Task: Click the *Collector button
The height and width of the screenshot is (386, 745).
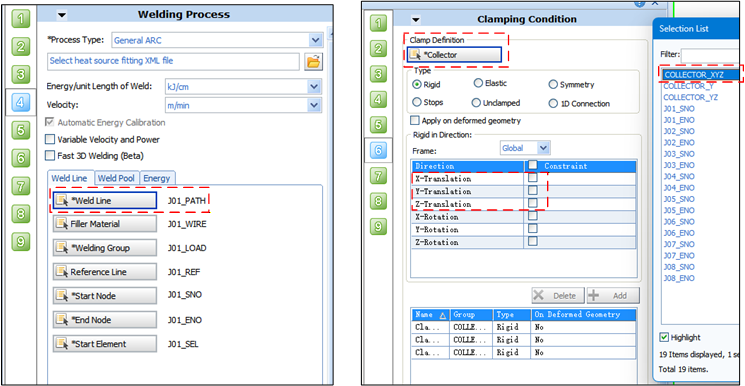Action: (x=454, y=55)
